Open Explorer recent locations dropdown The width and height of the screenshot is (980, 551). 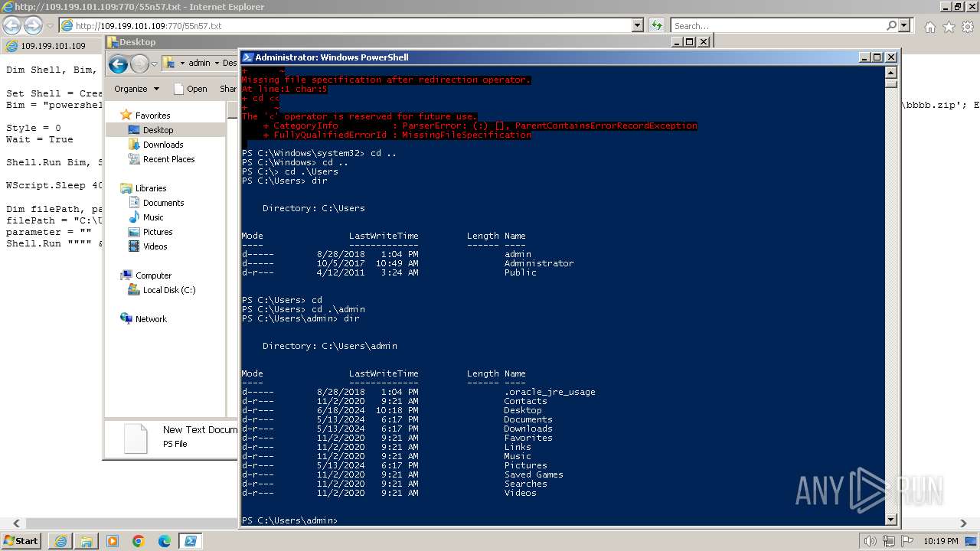point(154,64)
